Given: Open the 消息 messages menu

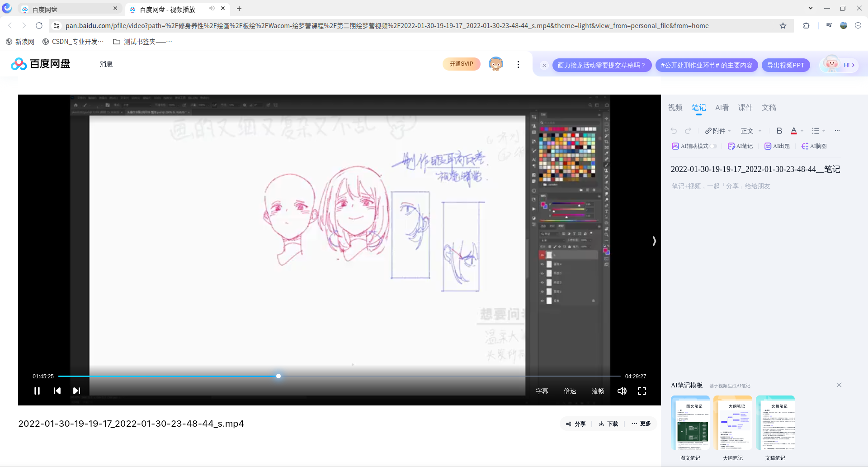Looking at the screenshot, I should click(106, 64).
